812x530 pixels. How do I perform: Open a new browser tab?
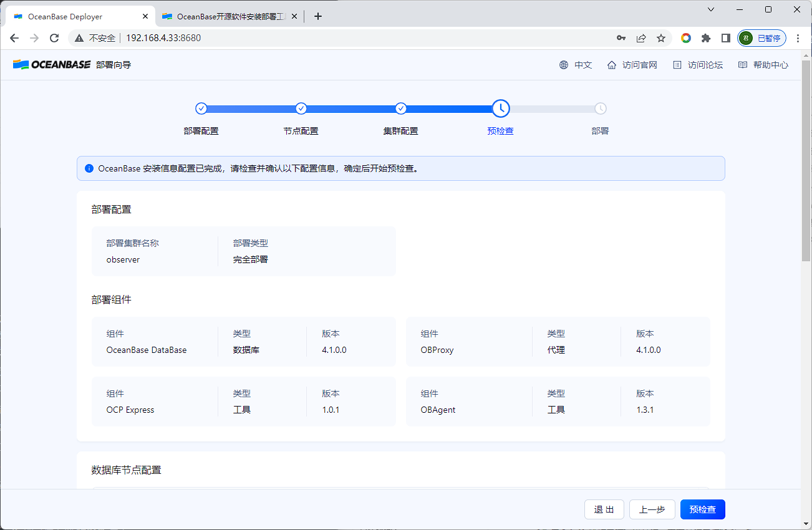click(318, 16)
